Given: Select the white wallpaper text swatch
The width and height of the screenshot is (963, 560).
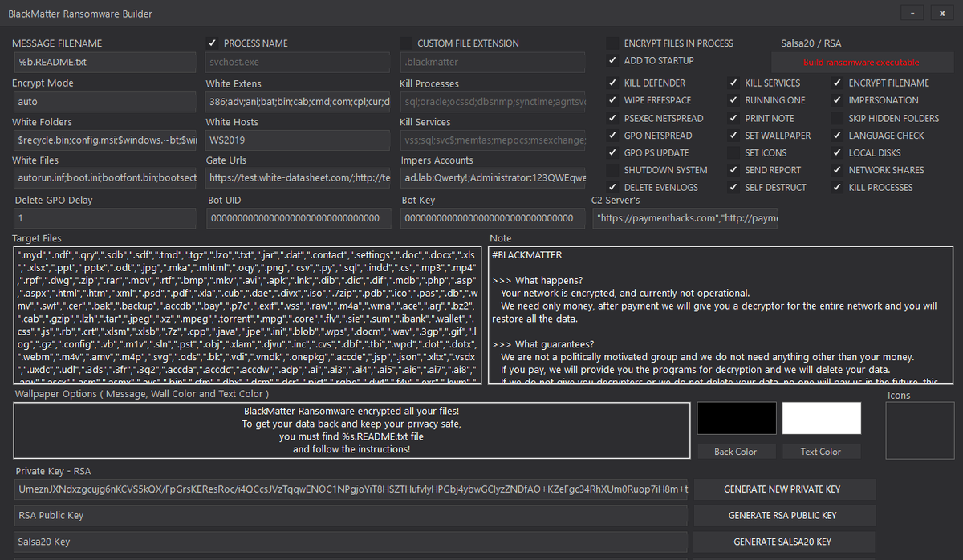Looking at the screenshot, I should pyautogui.click(x=822, y=418).
